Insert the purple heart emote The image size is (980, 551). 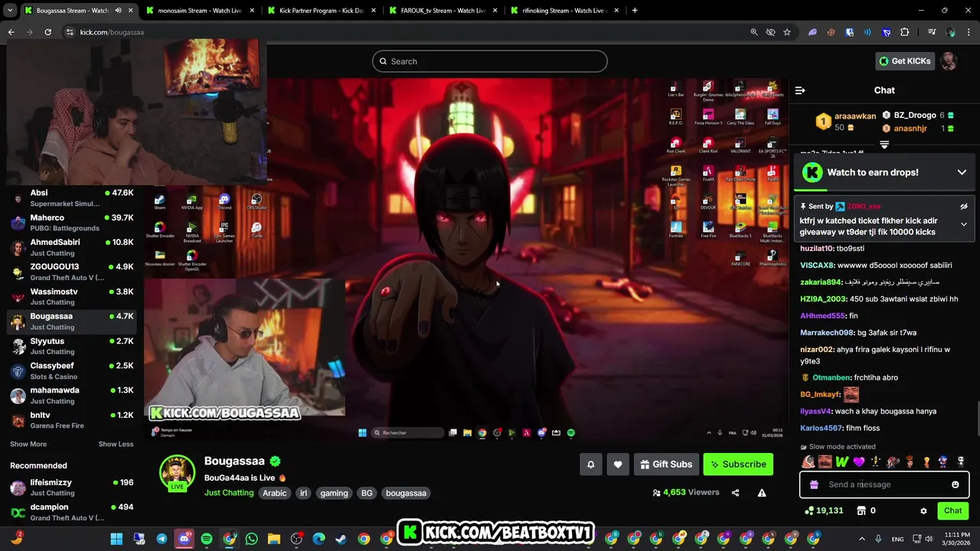pos(859,461)
